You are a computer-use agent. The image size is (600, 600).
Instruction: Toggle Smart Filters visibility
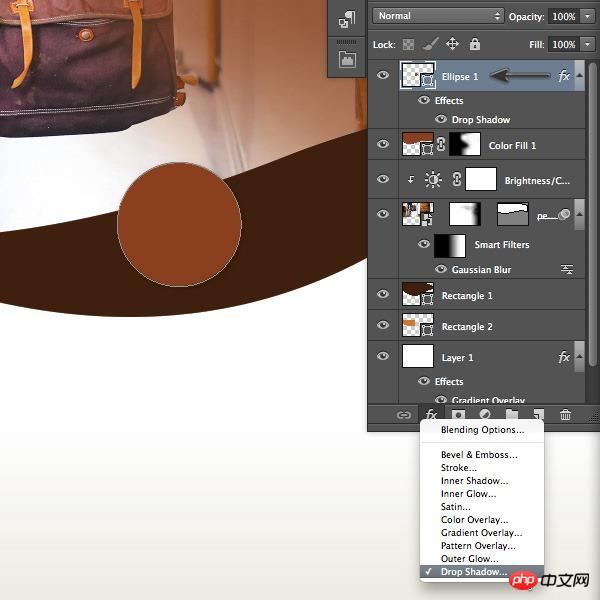click(x=424, y=244)
